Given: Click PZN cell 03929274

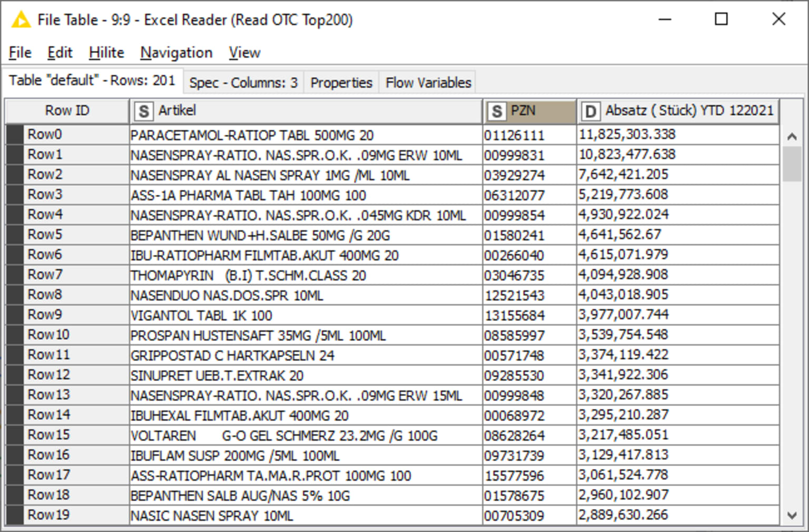Looking at the screenshot, I should 529,175.
